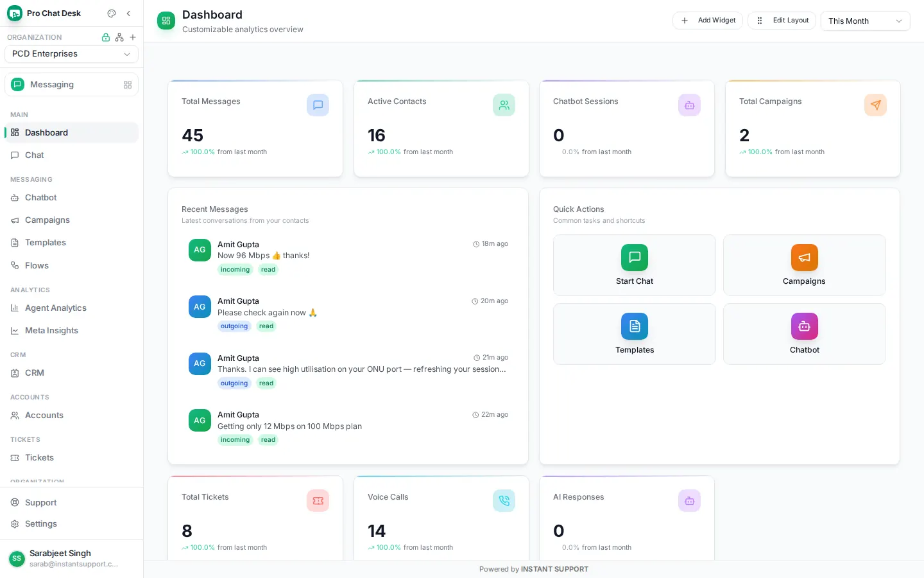Launch the Start Chat quick action
924x578 pixels.
635,265
